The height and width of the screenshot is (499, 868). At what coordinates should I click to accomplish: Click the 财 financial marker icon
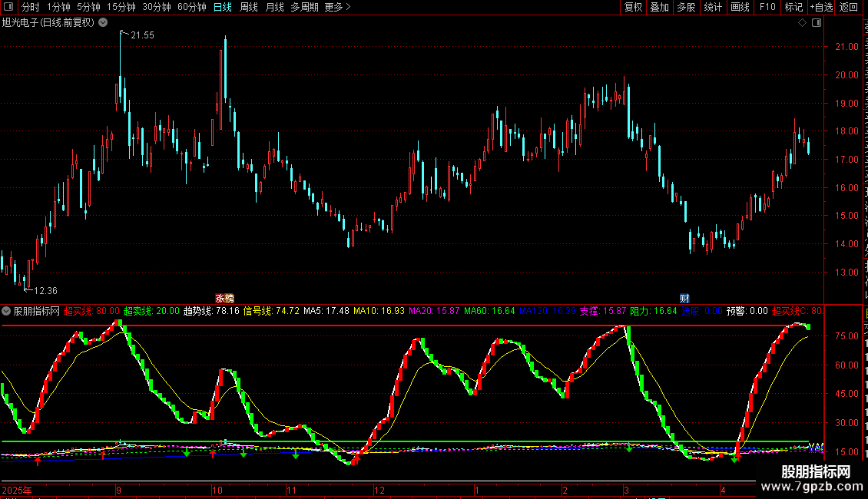[684, 298]
